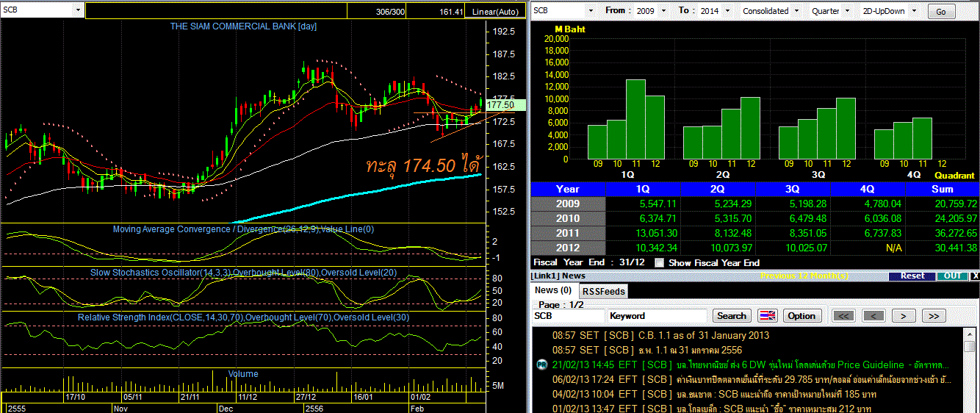Select the 2010 year row header
Image resolution: width=980 pixels, height=413 pixels.
coord(567,218)
